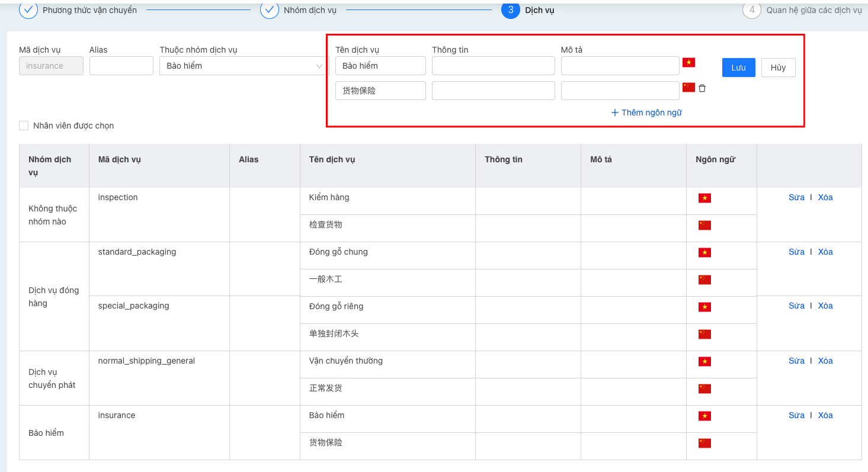Image resolution: width=868 pixels, height=472 pixels.
Task: Click the Vietnam flag in Vận chuyển thường row
Action: (704, 361)
